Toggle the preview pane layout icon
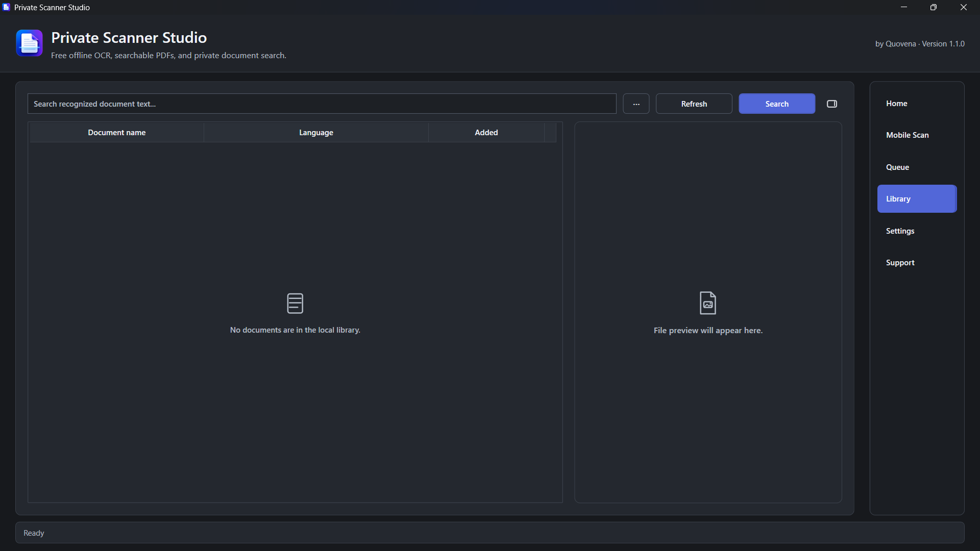The height and width of the screenshot is (551, 980). 832,104
